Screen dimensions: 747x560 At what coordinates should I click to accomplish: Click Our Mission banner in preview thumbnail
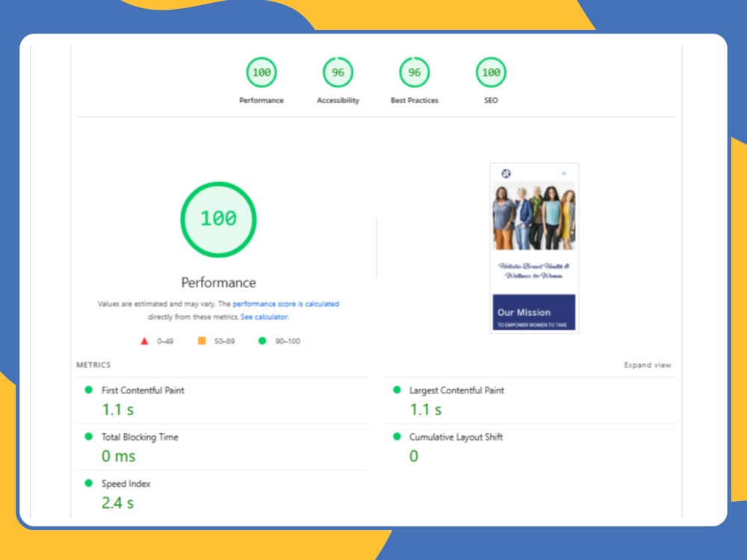[x=533, y=312]
